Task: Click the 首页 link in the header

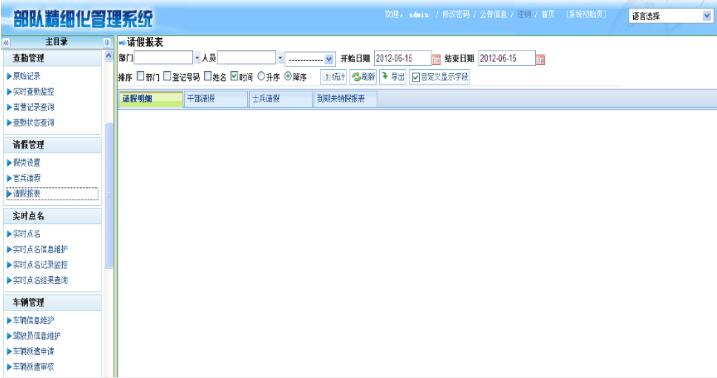Action: [547, 14]
